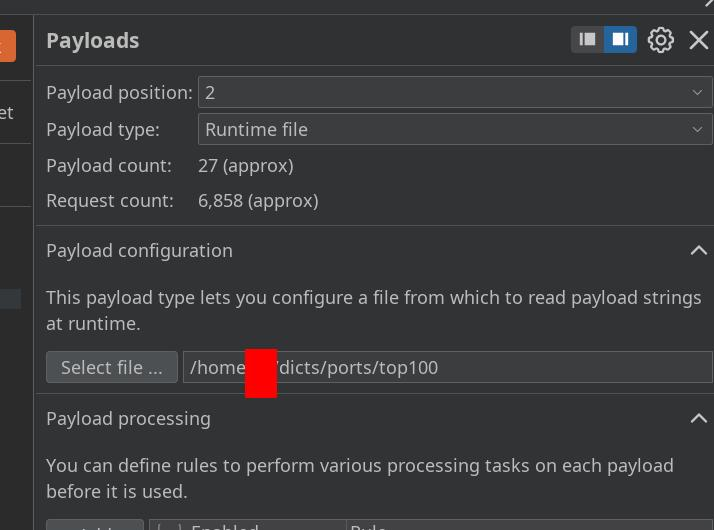Click the Payload configuration heading text

point(139,250)
